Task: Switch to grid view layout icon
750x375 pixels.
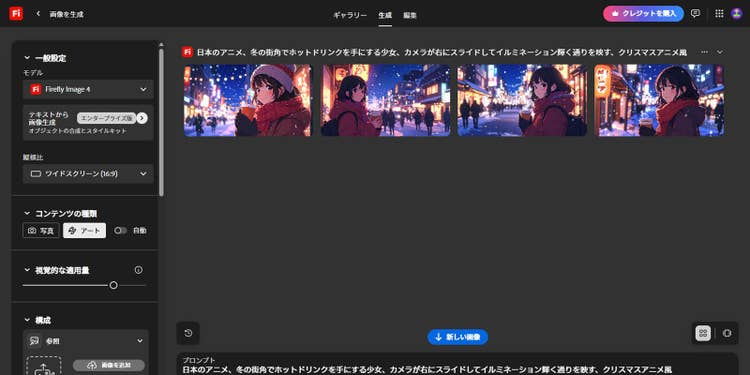Action: pos(703,333)
